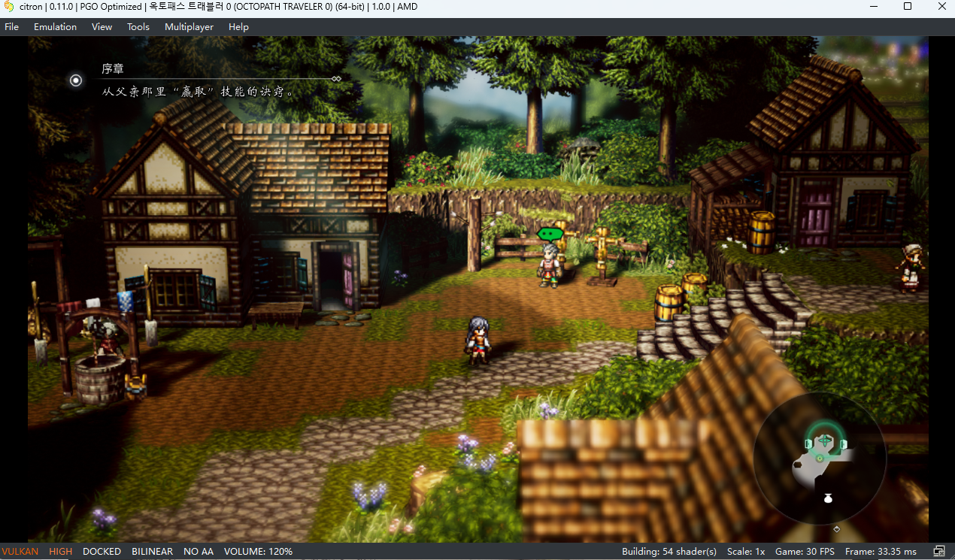Open the Emulation menu
955x560 pixels.
point(55,27)
